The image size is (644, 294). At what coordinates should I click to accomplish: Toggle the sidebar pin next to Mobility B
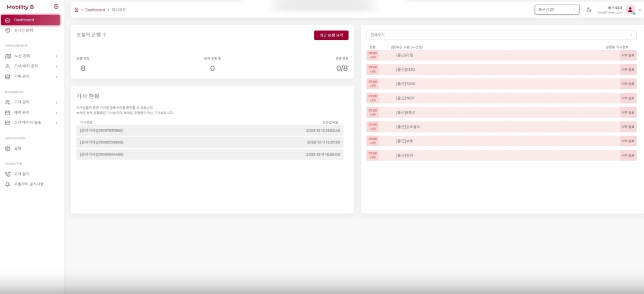[x=56, y=7]
